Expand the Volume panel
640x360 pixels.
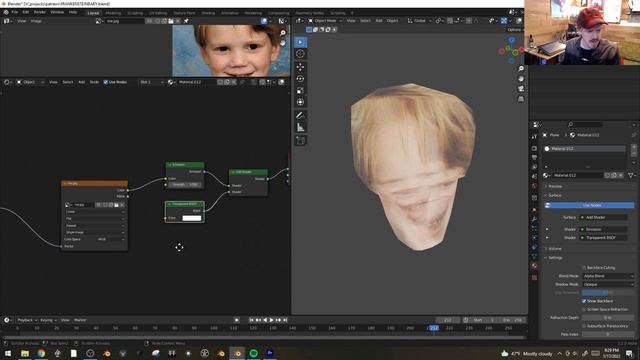[554, 249]
